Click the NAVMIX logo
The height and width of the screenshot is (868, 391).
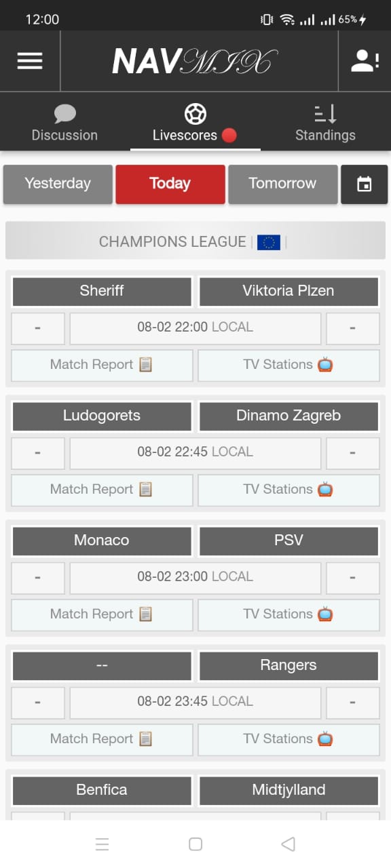click(x=195, y=62)
